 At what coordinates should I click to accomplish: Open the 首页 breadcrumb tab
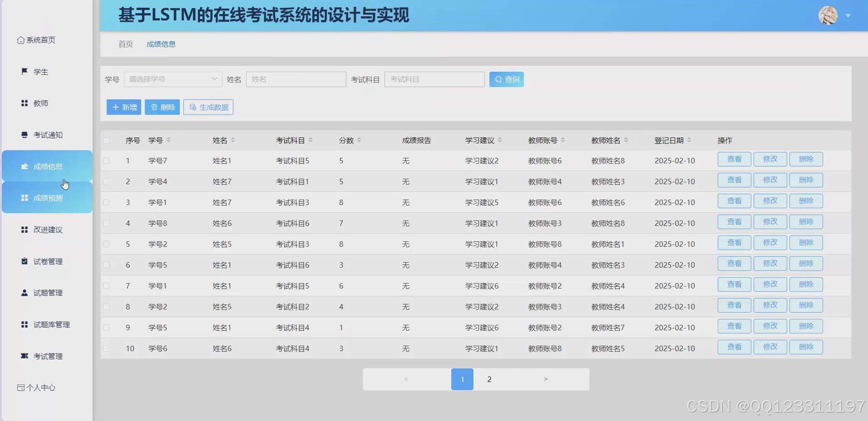click(125, 44)
